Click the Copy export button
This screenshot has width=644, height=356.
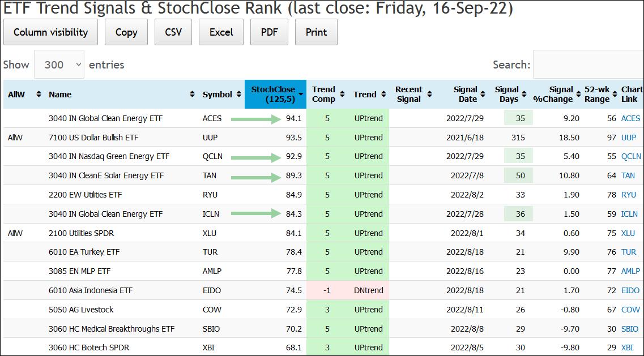[x=126, y=32]
